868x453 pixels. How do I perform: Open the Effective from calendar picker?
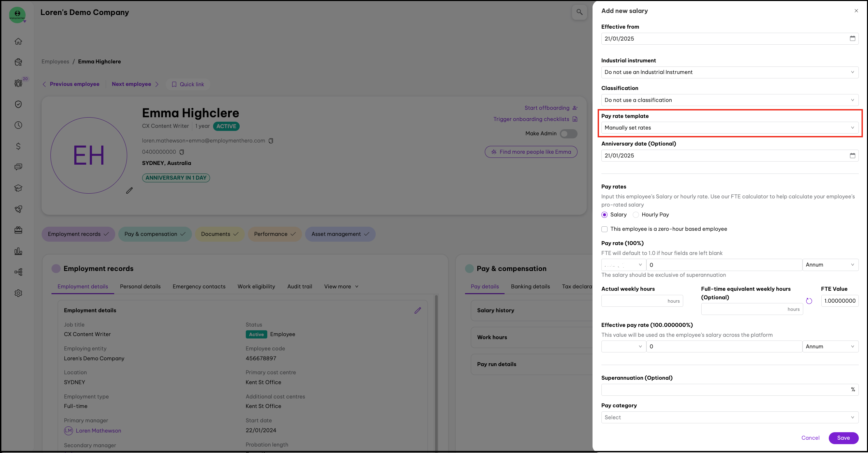pos(852,39)
